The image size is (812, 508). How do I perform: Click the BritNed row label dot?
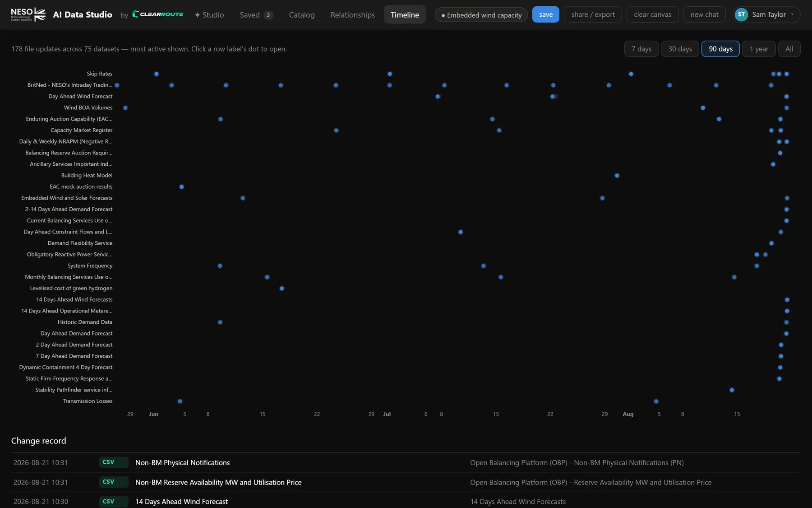pos(117,85)
